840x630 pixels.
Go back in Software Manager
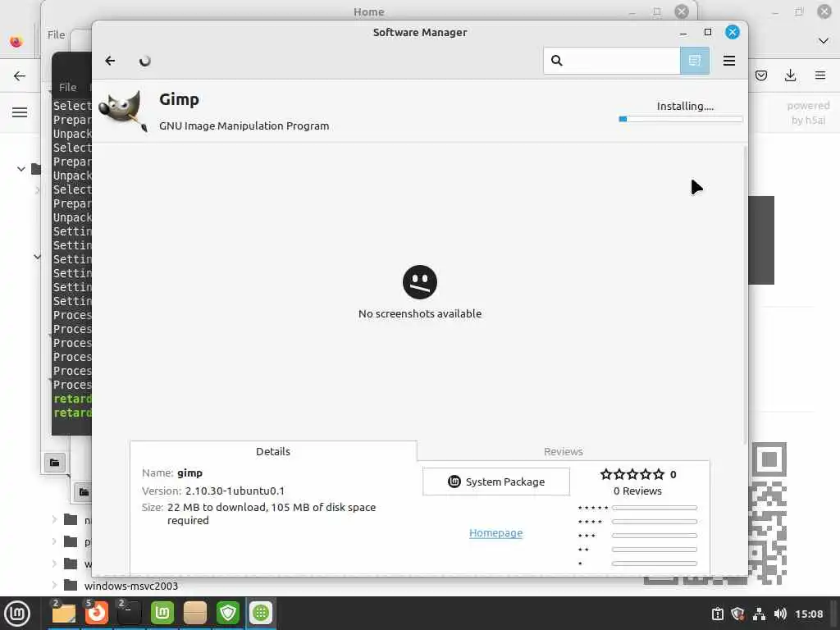click(x=110, y=61)
